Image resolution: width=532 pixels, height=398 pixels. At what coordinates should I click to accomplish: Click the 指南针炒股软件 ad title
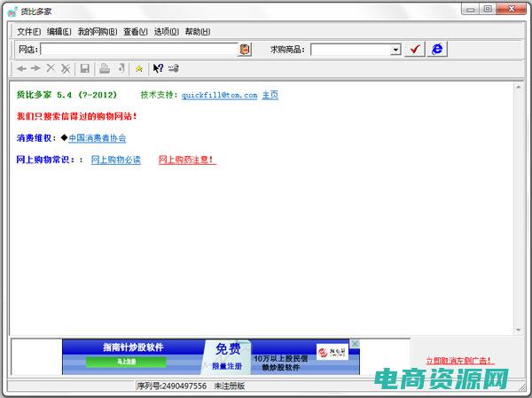pos(133,347)
